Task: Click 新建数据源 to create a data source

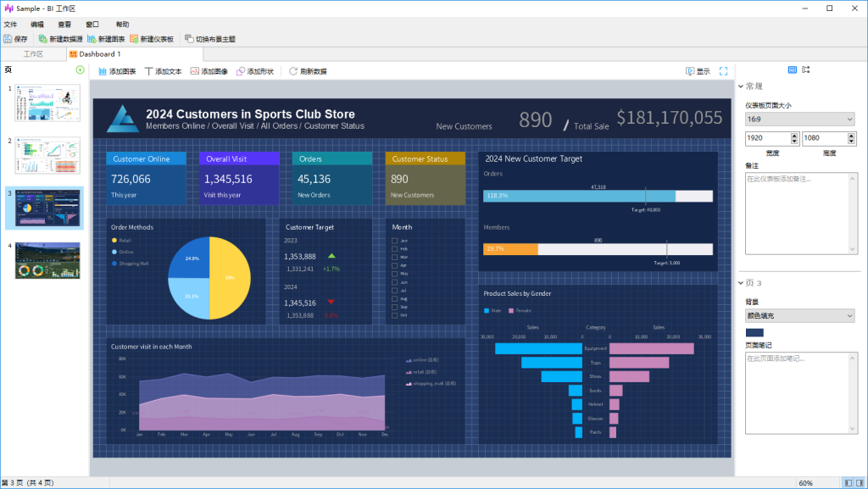Action: point(60,39)
